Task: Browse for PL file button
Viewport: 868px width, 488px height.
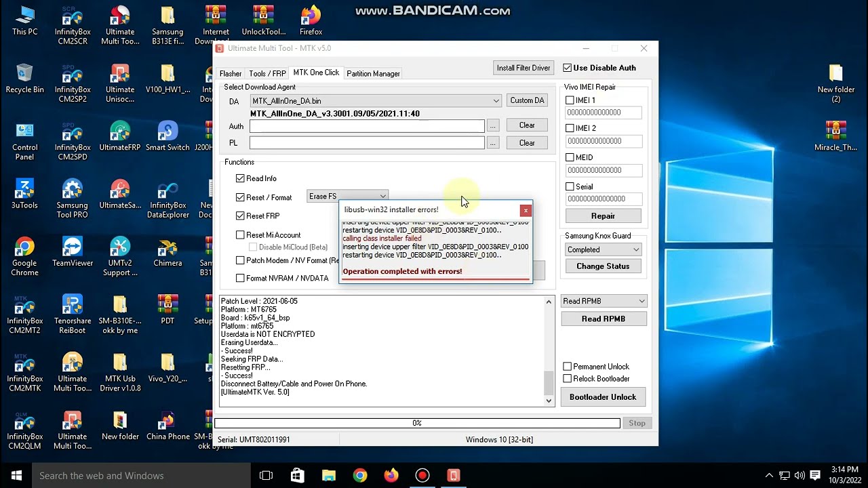Action: tap(493, 143)
